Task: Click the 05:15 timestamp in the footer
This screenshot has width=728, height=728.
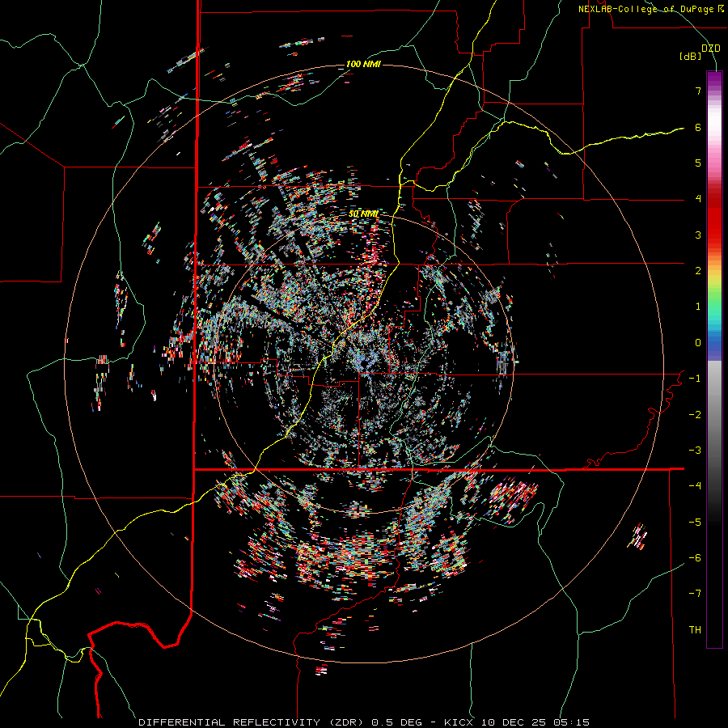Action: tap(572, 722)
